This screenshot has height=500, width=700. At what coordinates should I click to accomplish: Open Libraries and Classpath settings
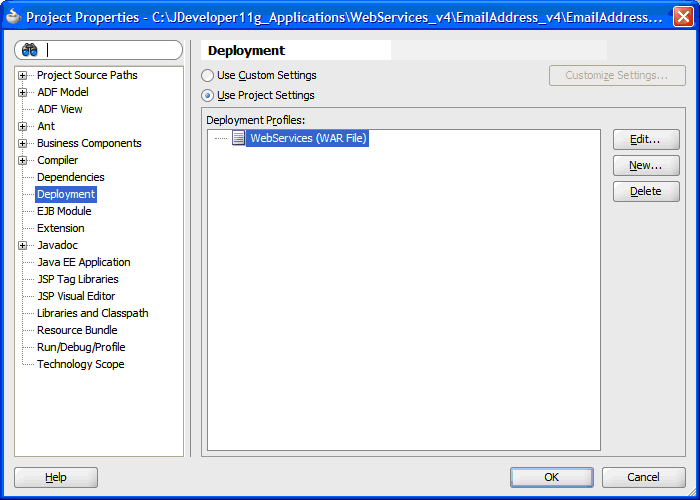tap(93, 312)
